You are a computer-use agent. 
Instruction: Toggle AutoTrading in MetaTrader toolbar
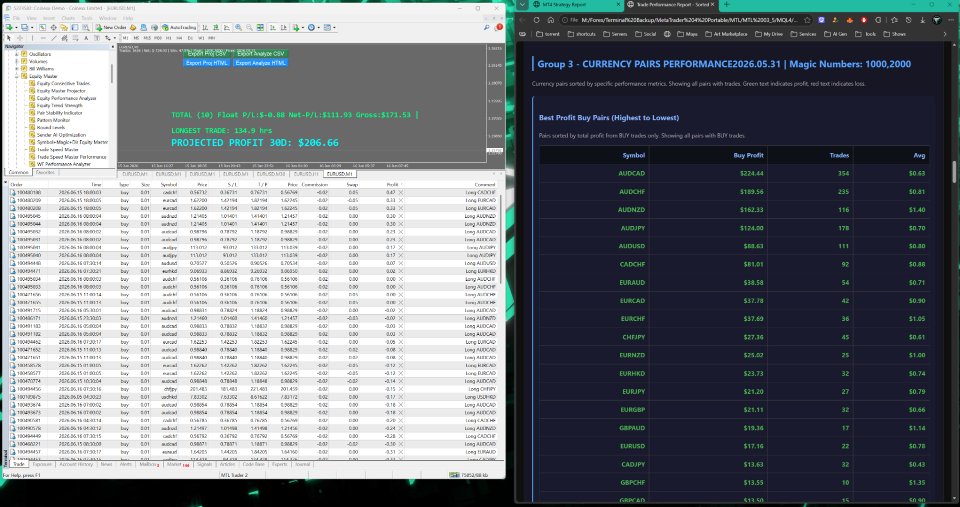click(x=179, y=28)
